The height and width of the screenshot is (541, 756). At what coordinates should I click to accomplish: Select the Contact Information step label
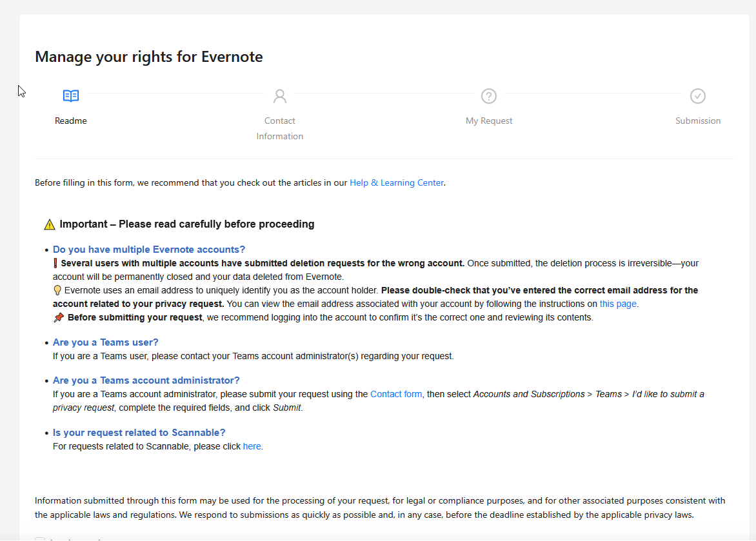[280, 128]
